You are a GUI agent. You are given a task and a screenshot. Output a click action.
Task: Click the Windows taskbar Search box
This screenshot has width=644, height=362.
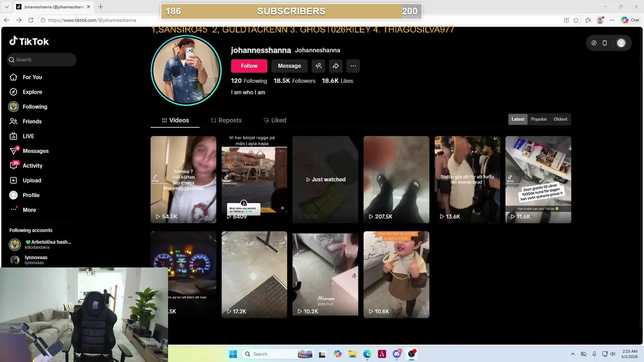pos(278,354)
